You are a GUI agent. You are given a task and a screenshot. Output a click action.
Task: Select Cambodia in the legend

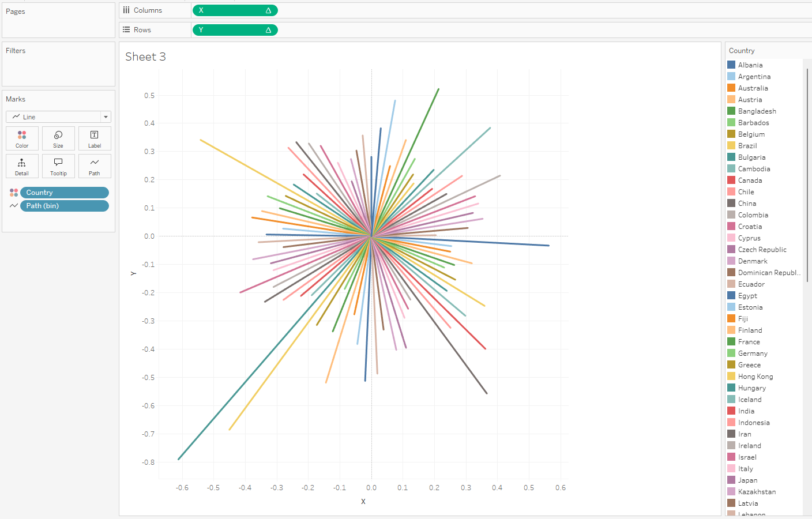point(754,169)
